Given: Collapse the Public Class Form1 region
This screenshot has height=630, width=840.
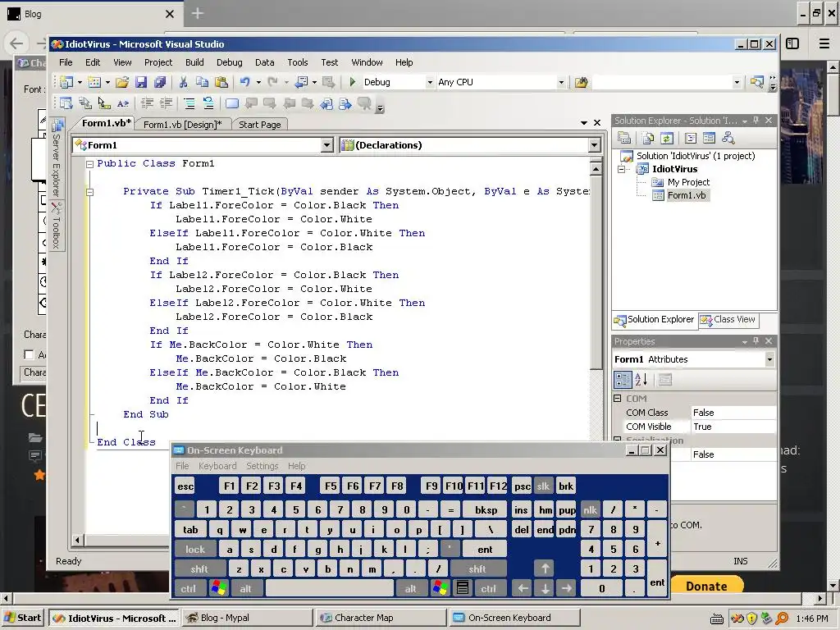Looking at the screenshot, I should [x=90, y=164].
